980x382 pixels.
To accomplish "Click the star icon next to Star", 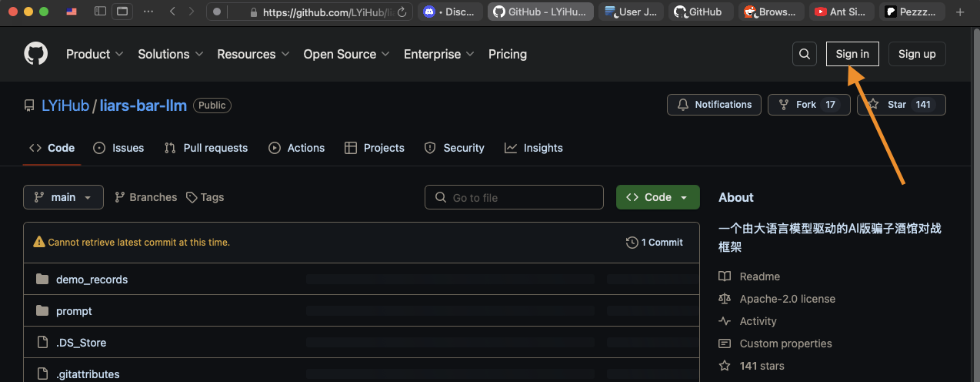I will tap(873, 105).
